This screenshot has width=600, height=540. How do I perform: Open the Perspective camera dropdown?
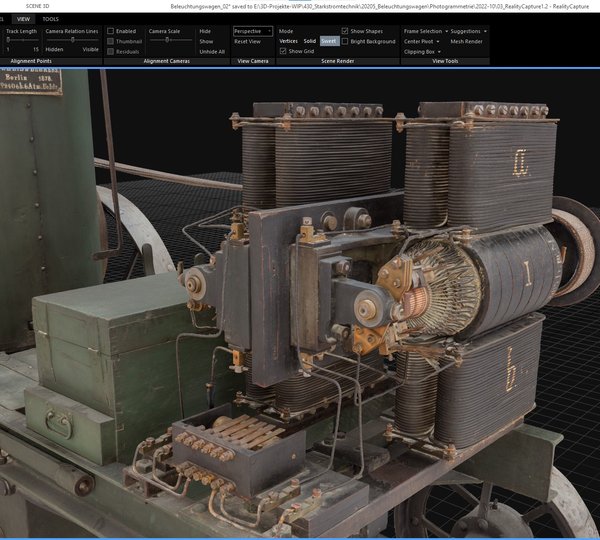coord(253,31)
